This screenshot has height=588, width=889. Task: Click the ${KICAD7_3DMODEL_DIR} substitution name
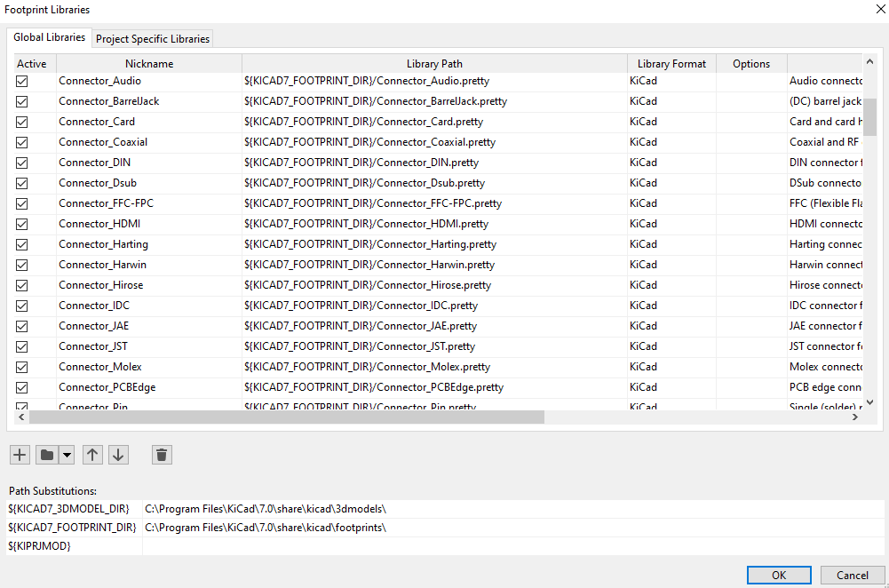click(x=75, y=509)
